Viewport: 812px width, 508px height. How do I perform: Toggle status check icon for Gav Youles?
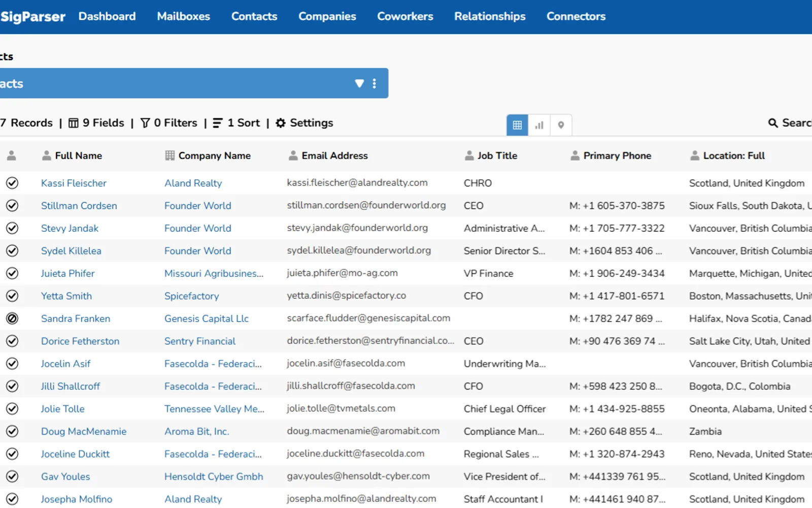coord(12,477)
